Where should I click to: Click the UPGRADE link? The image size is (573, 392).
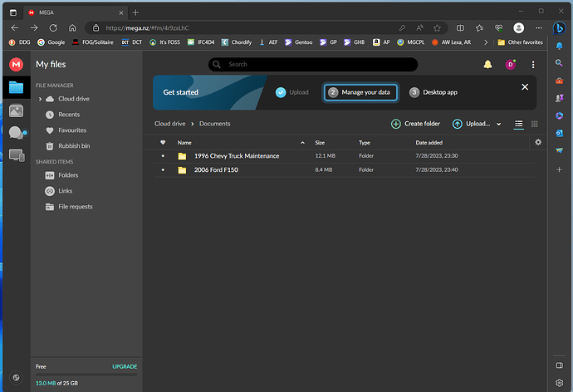(x=125, y=366)
